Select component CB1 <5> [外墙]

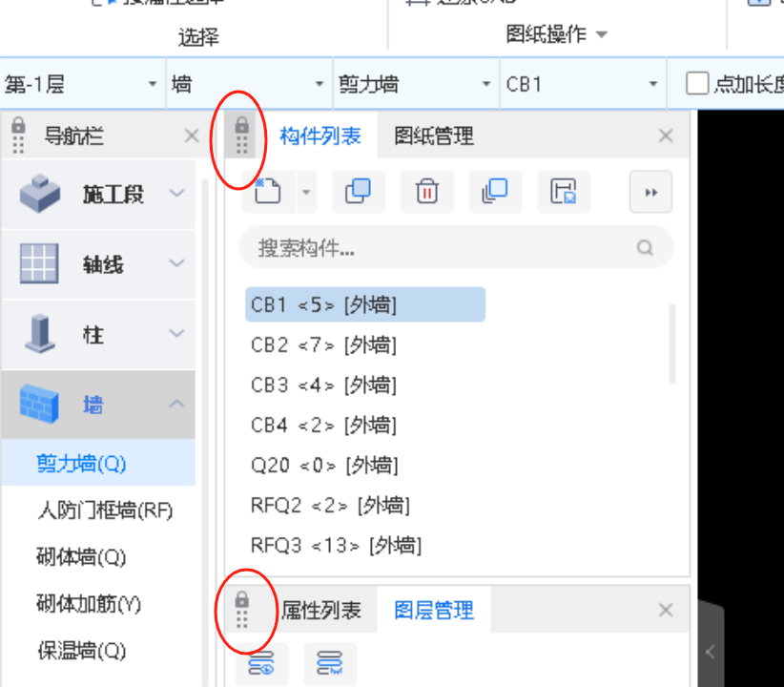click(365, 304)
